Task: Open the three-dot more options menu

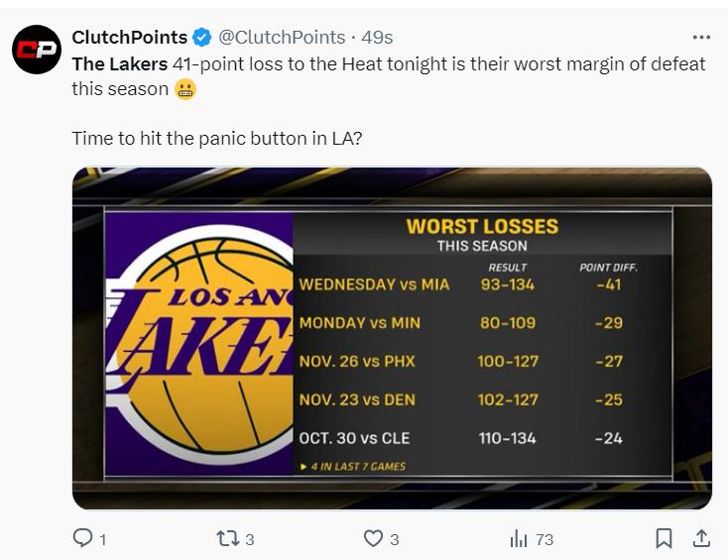Action: pyautogui.click(x=701, y=37)
